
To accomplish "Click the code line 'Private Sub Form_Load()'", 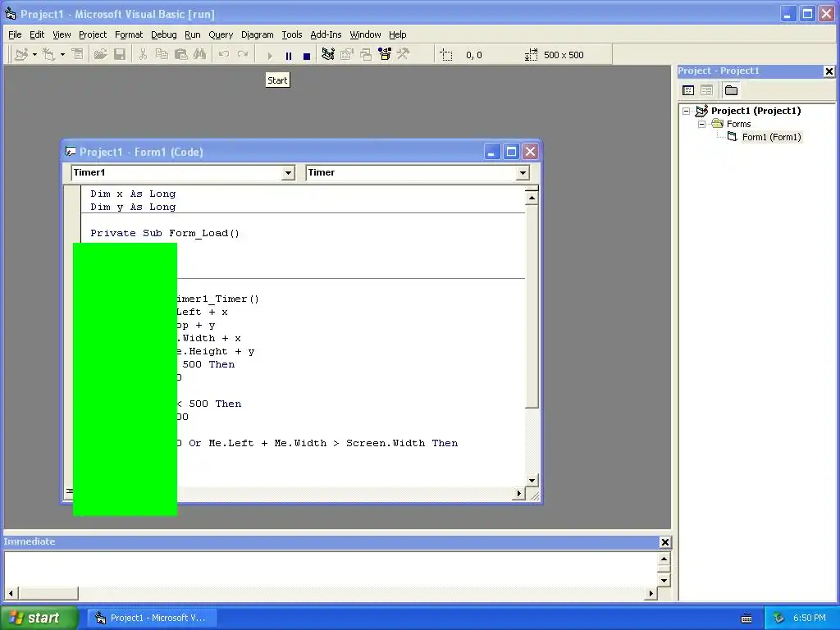I will 164,233.
